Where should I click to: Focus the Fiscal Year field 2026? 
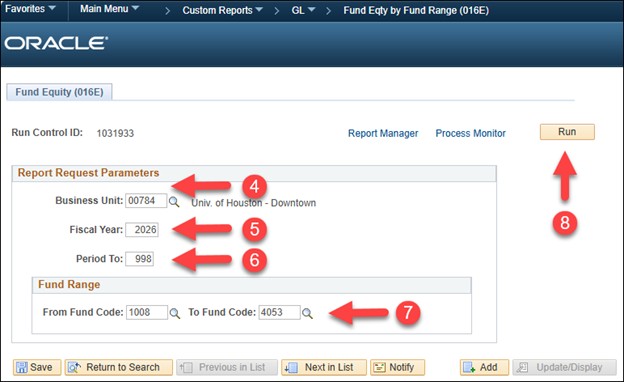[142, 230]
